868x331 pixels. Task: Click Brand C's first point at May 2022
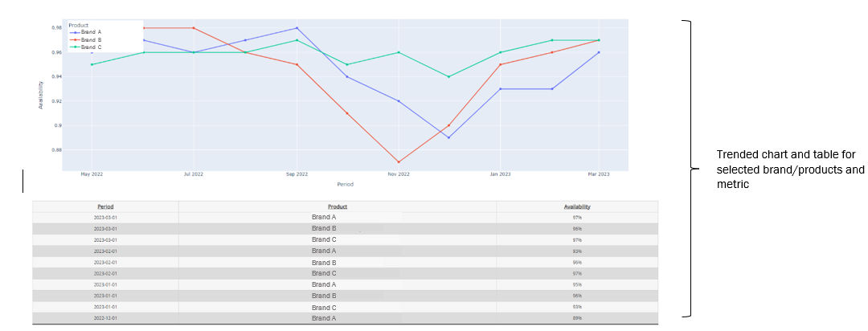(x=92, y=64)
